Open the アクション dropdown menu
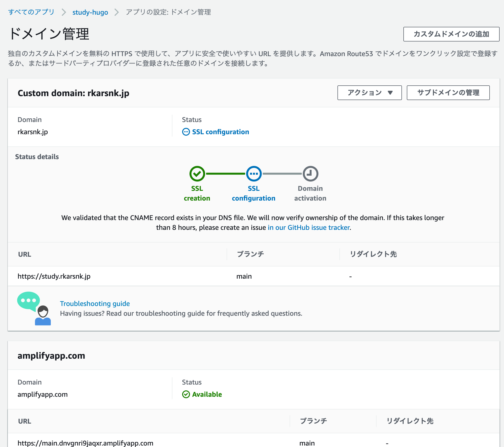This screenshot has width=504, height=447. [369, 93]
